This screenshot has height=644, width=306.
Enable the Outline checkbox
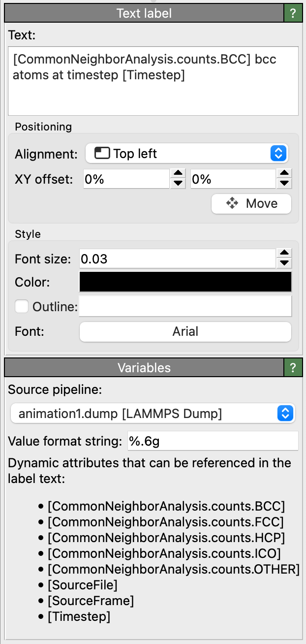[22, 307]
